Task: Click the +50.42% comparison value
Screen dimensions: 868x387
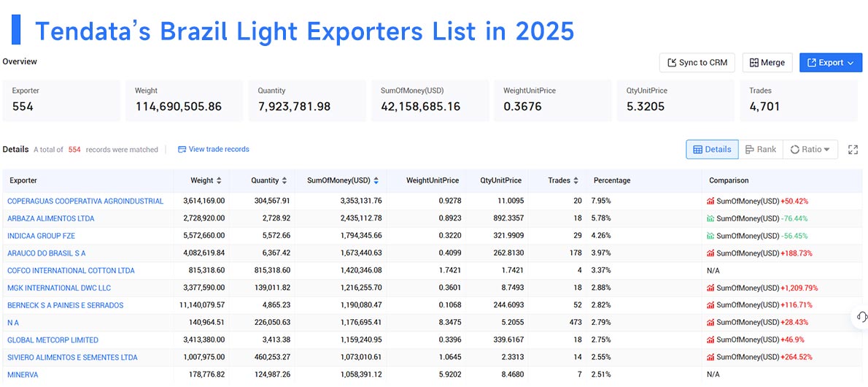Action: click(794, 201)
